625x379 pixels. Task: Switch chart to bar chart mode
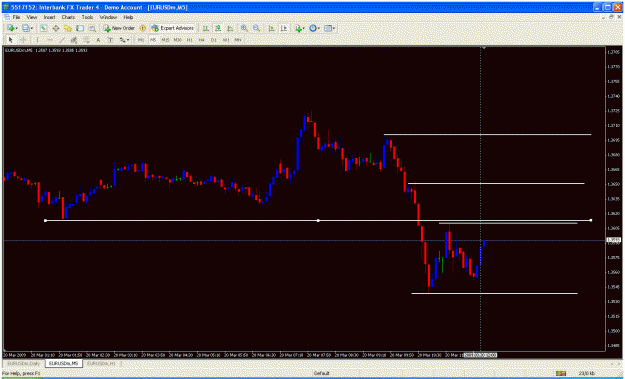point(206,28)
